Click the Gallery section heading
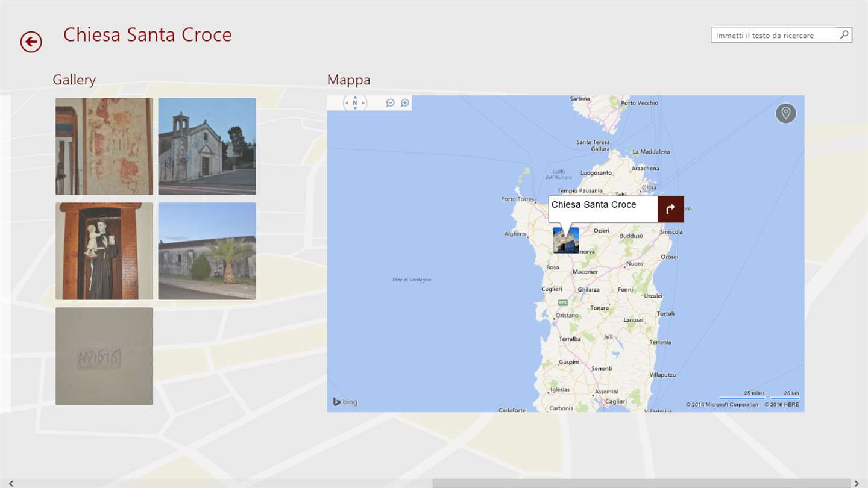Image resolution: width=868 pixels, height=488 pixels. coord(74,80)
